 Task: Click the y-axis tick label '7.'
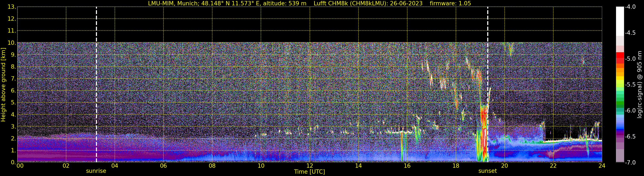coord(13,79)
